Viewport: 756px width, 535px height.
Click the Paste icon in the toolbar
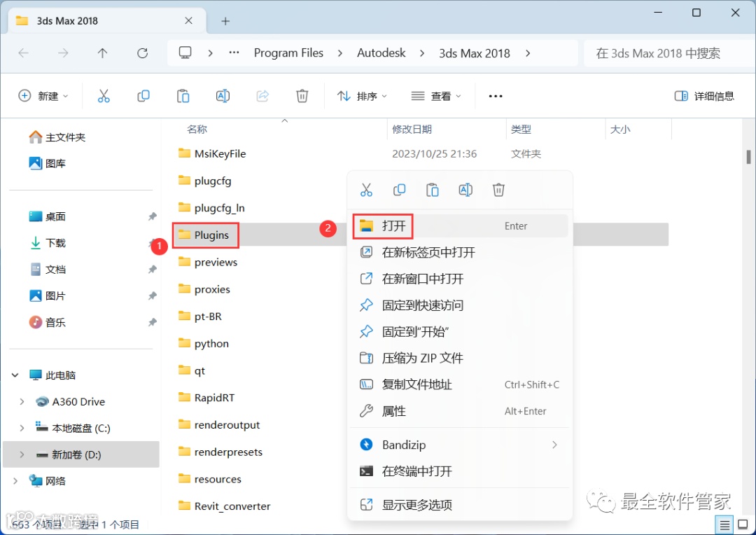tap(183, 96)
